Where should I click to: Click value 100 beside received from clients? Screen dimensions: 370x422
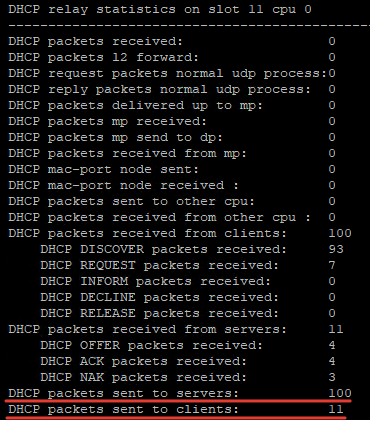(340, 233)
